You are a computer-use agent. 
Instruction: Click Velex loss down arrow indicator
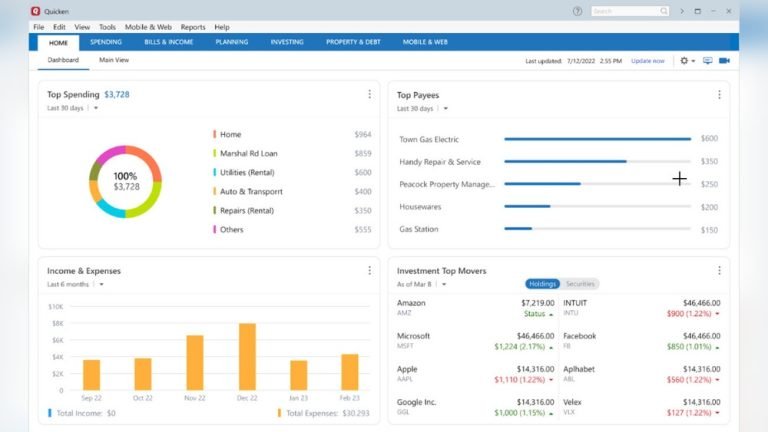(717, 413)
